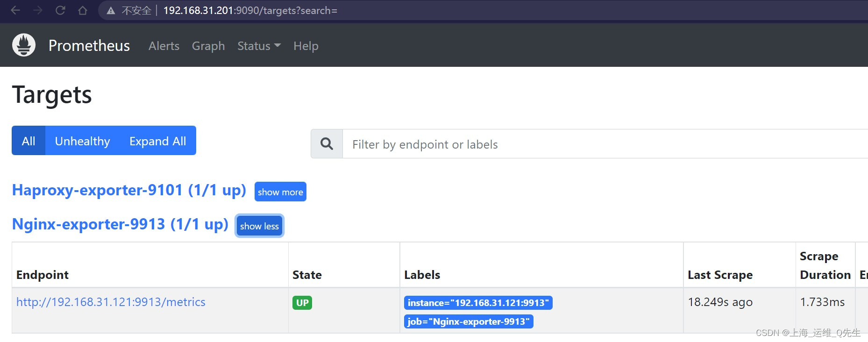Open the 192.168.31.121:9913 metrics endpoint

[x=111, y=302]
